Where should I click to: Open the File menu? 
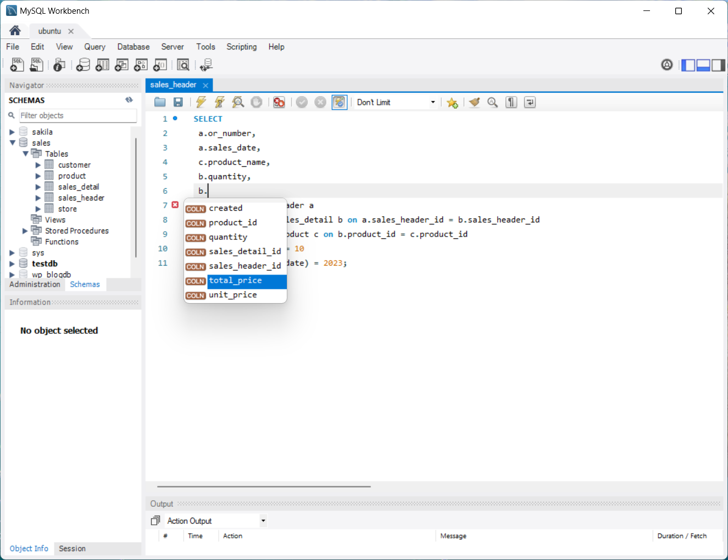(13, 47)
